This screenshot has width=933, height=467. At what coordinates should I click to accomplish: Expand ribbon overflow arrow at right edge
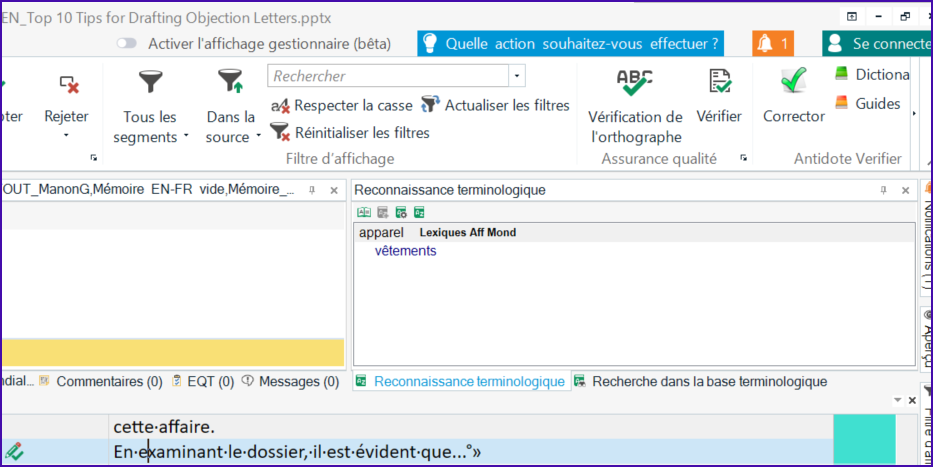(x=914, y=113)
